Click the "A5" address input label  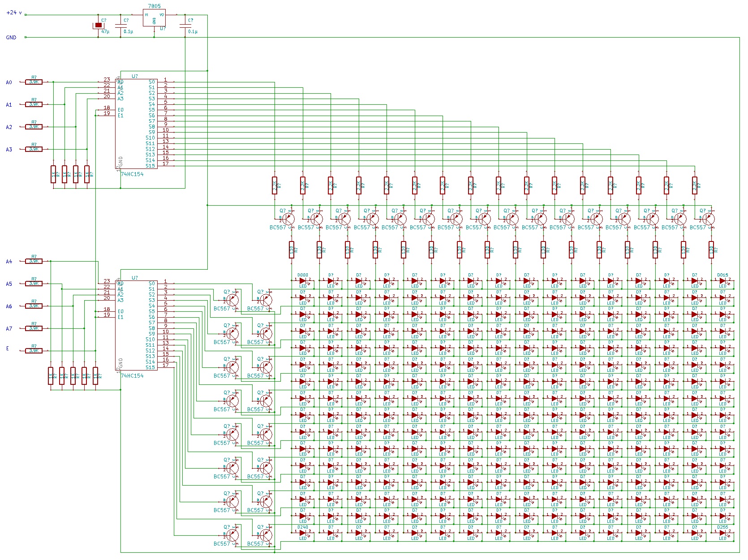9,284
